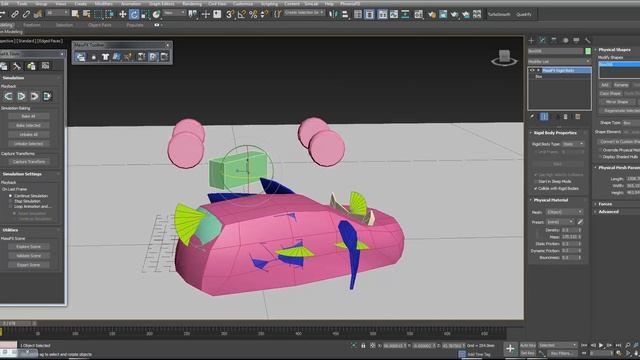This screenshot has width=640, height=360.
Task: Open the Graph Editors menu
Action: (161, 4)
